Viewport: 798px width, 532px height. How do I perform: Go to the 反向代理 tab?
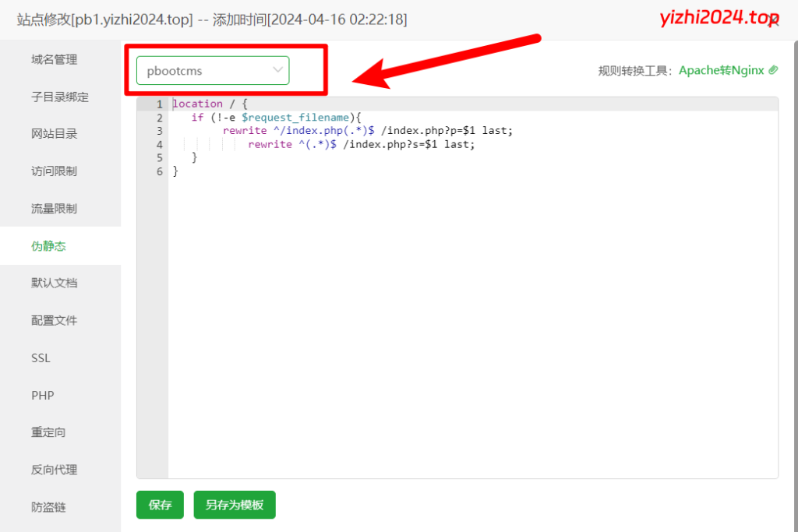[x=55, y=470]
